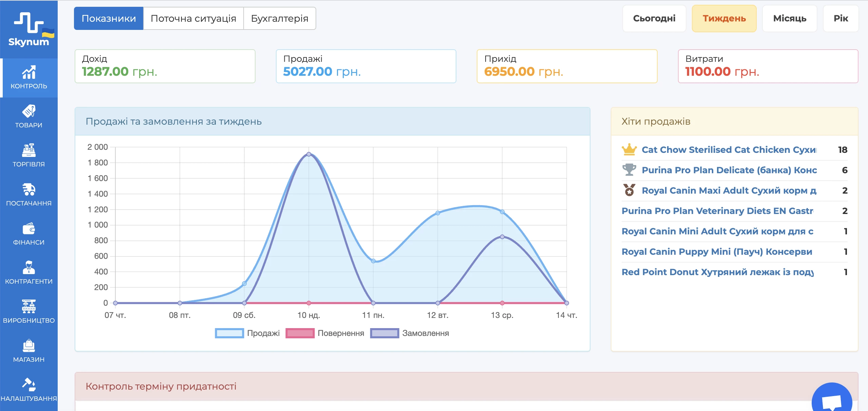Click the Витрати 1100.00 грн. card
The width and height of the screenshot is (868, 411).
coord(768,66)
